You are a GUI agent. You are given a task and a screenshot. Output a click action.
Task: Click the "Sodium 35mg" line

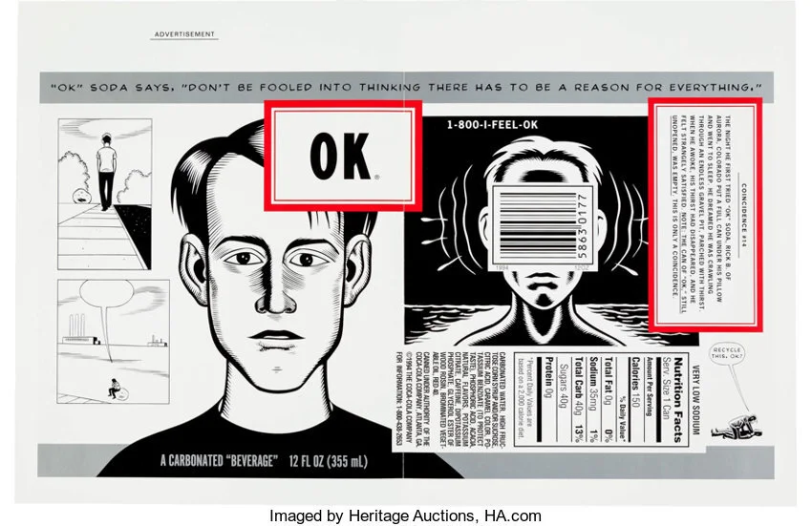pyautogui.click(x=593, y=384)
